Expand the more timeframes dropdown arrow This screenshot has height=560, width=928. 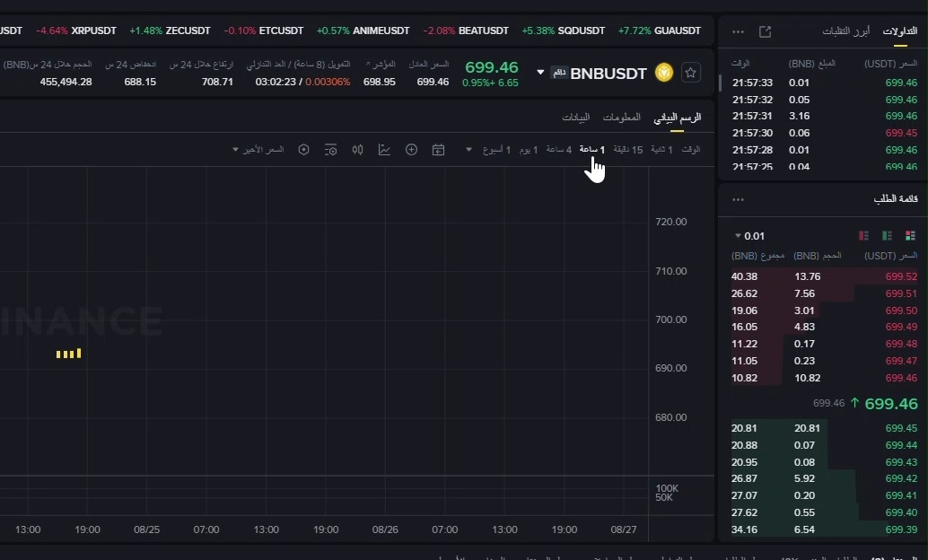coord(468,150)
